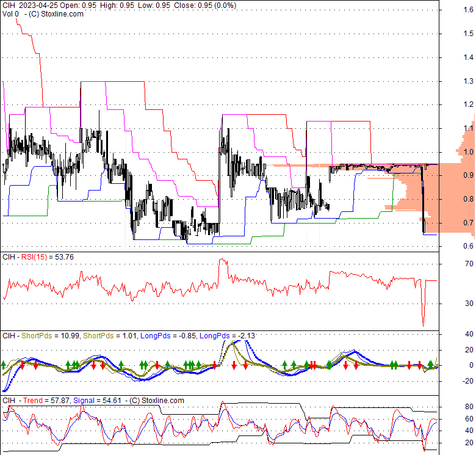Click the 80 axis label in the Trend panel
This screenshot has width=476, height=455.
click(469, 407)
